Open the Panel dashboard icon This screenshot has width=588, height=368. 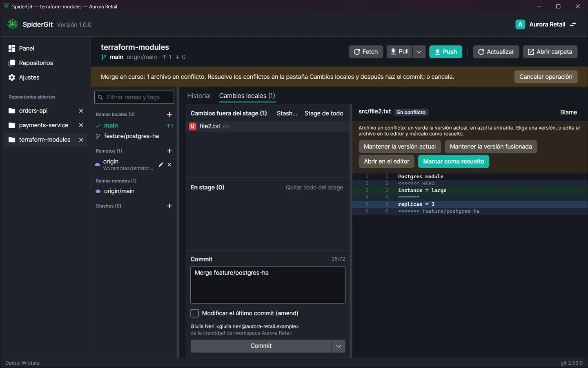click(12, 49)
